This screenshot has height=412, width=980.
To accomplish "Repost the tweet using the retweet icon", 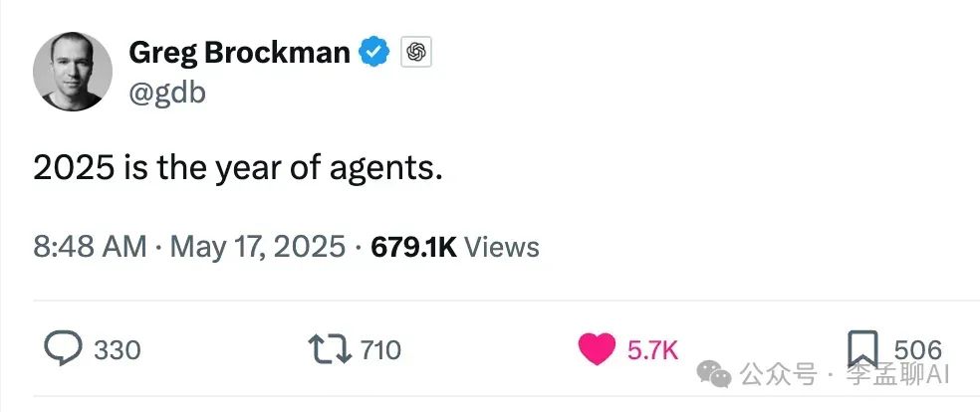I will [329, 349].
